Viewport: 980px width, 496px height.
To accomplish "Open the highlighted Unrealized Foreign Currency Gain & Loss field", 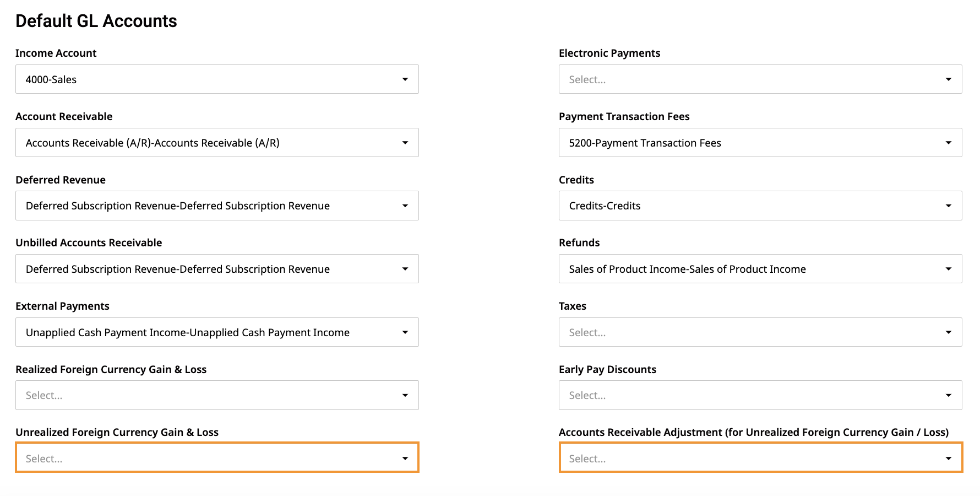I will click(x=217, y=457).
